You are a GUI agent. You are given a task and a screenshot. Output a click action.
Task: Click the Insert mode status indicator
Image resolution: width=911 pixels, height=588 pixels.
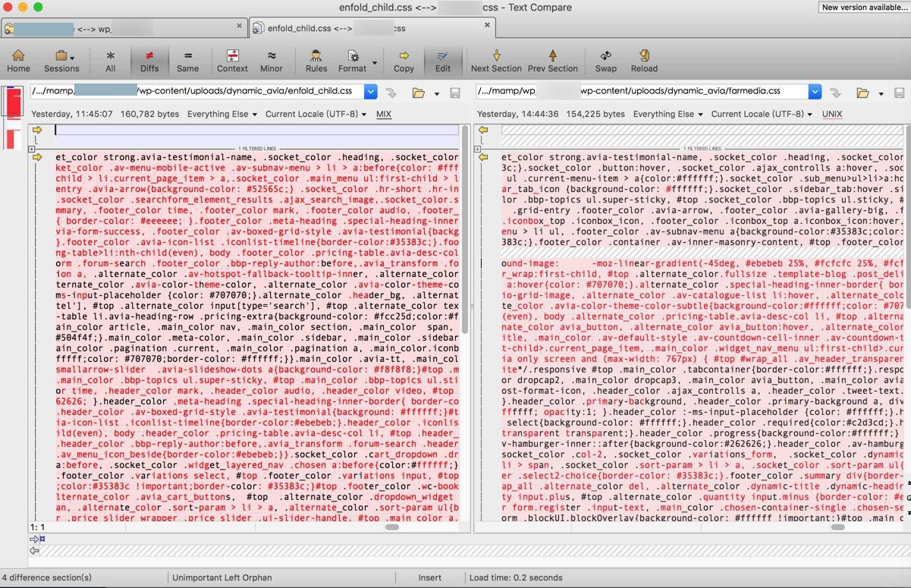tap(430, 577)
